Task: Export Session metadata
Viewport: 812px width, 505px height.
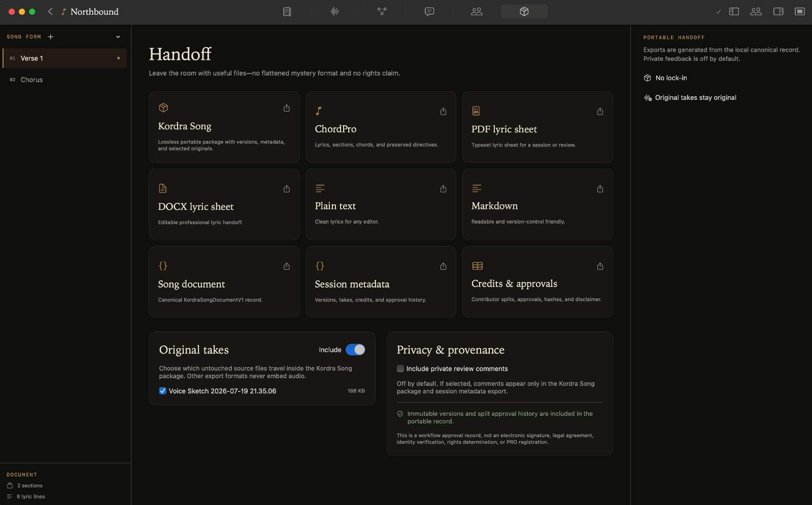Action: pyautogui.click(x=444, y=266)
